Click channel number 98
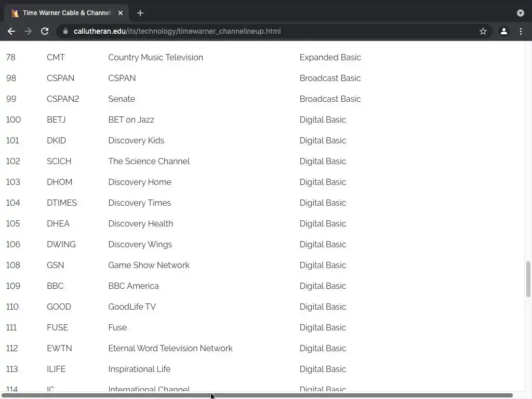This screenshot has height=399, width=532. (11, 78)
